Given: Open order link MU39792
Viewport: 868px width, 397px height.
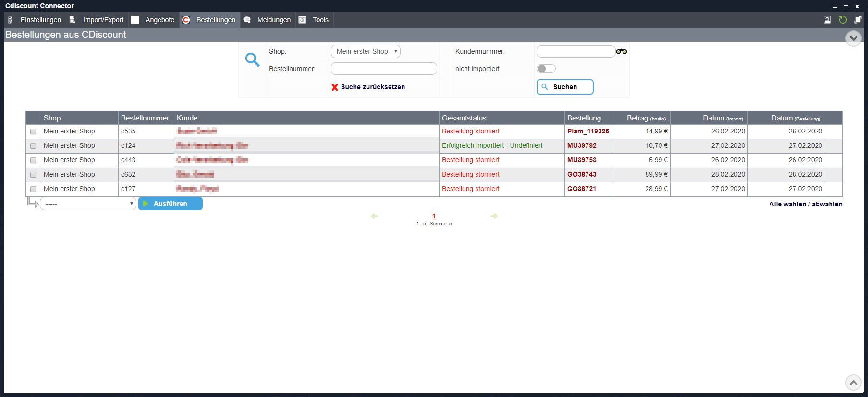Looking at the screenshot, I should (x=581, y=145).
